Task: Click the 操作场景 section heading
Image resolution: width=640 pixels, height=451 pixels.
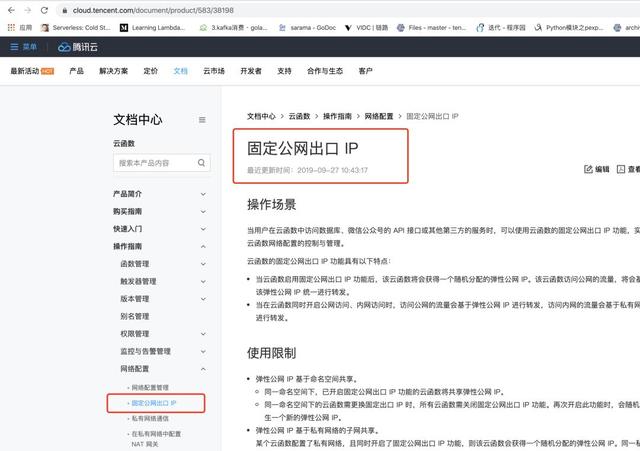Action: pyautogui.click(x=271, y=204)
